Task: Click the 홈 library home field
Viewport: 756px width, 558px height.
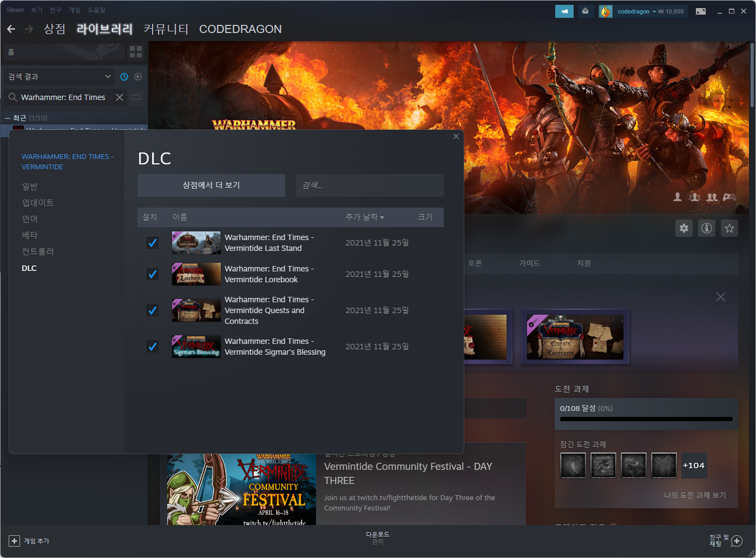Action: click(64, 52)
